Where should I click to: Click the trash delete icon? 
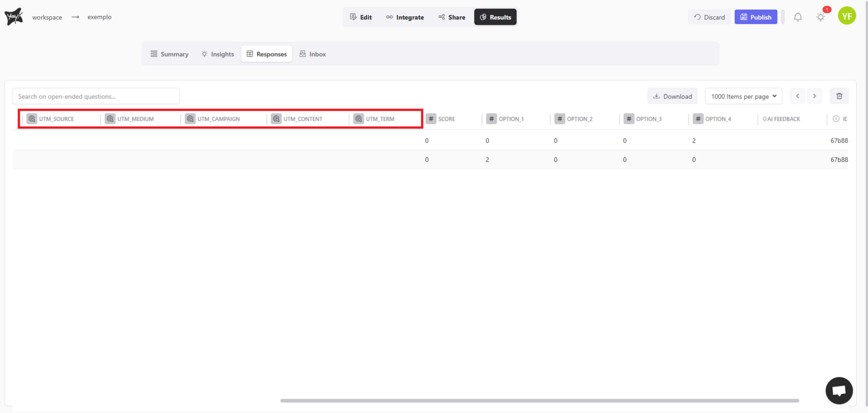point(839,96)
